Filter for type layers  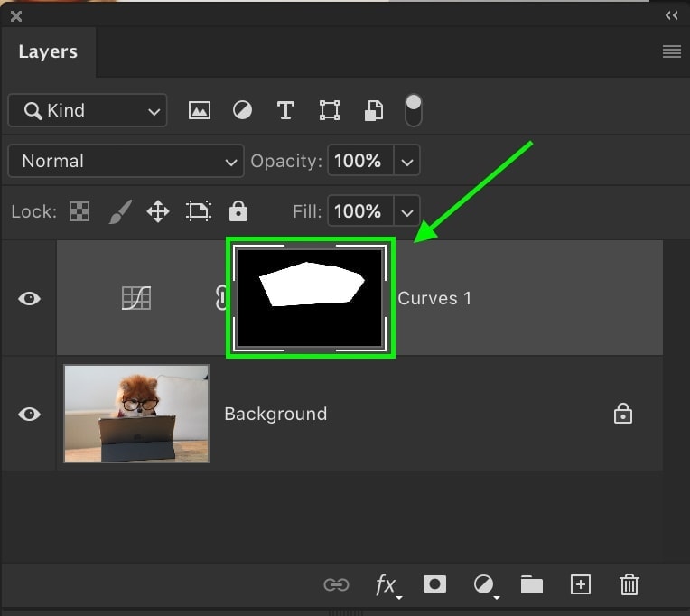(285, 110)
